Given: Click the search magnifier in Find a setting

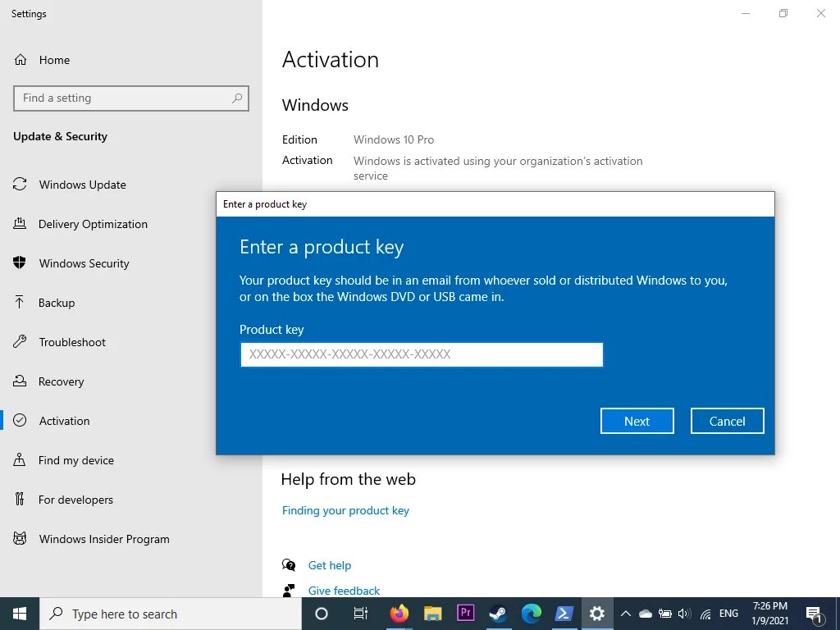Looking at the screenshot, I should (x=237, y=98).
